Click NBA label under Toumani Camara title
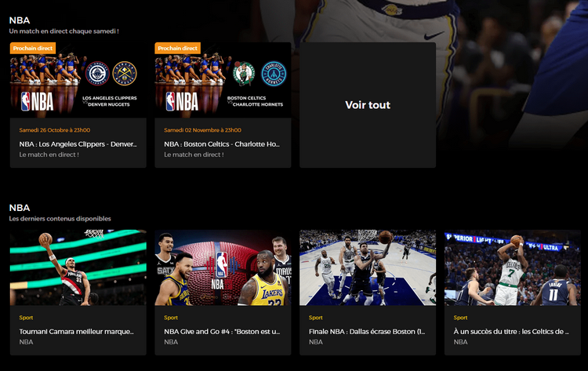The image size is (588, 371). pyautogui.click(x=26, y=342)
